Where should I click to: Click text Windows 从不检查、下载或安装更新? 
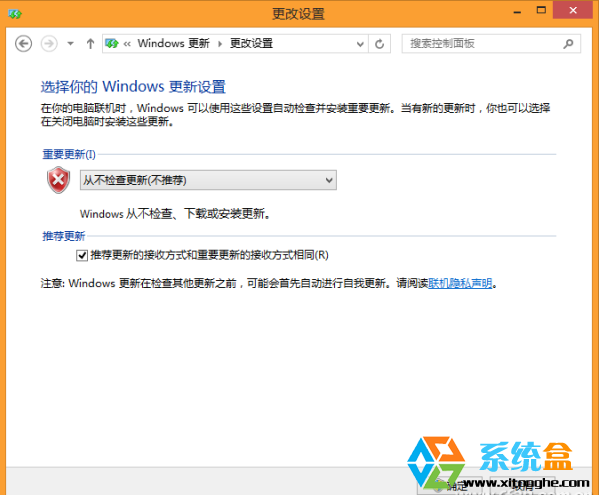click(x=175, y=214)
